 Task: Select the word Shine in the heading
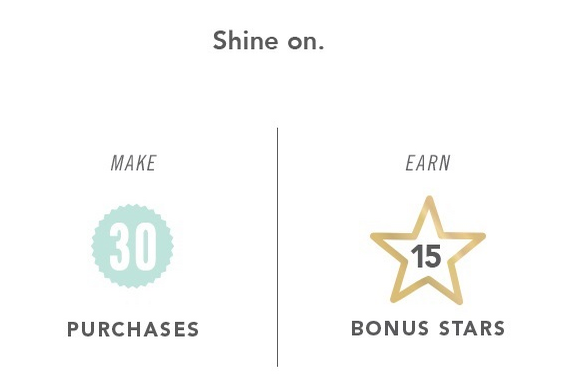coord(245,40)
